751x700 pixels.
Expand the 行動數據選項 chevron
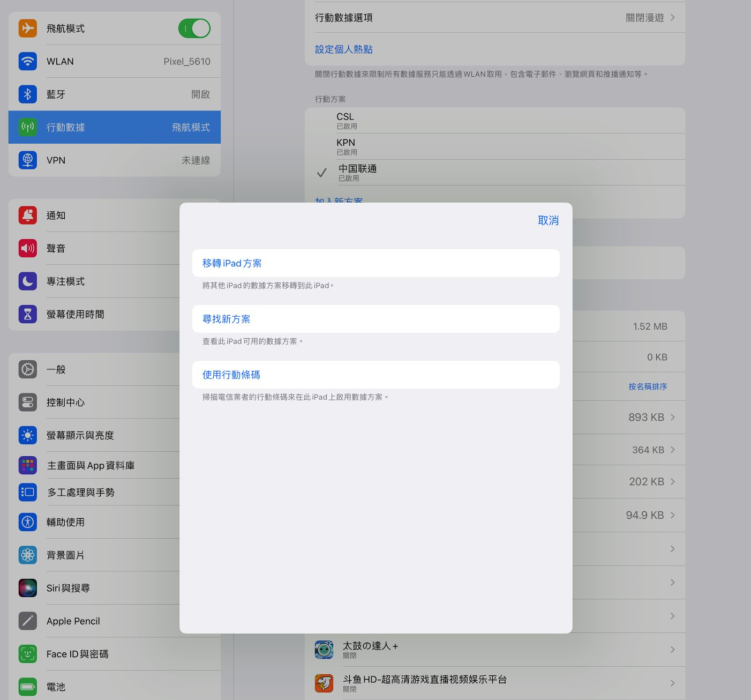(x=672, y=18)
